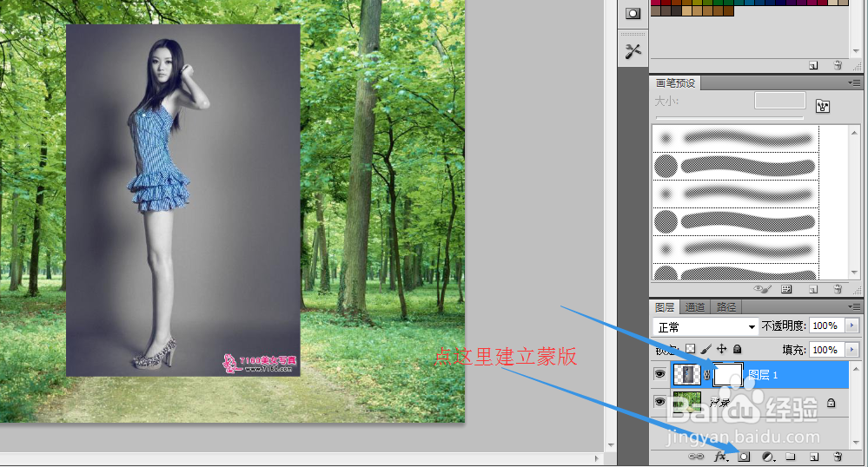Click lock position move icon

tap(721, 349)
